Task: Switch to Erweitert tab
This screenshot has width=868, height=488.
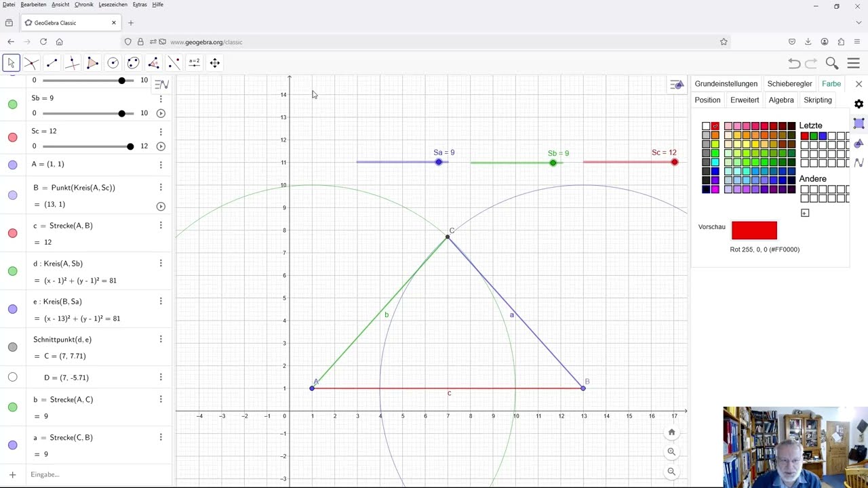Action: coord(745,100)
